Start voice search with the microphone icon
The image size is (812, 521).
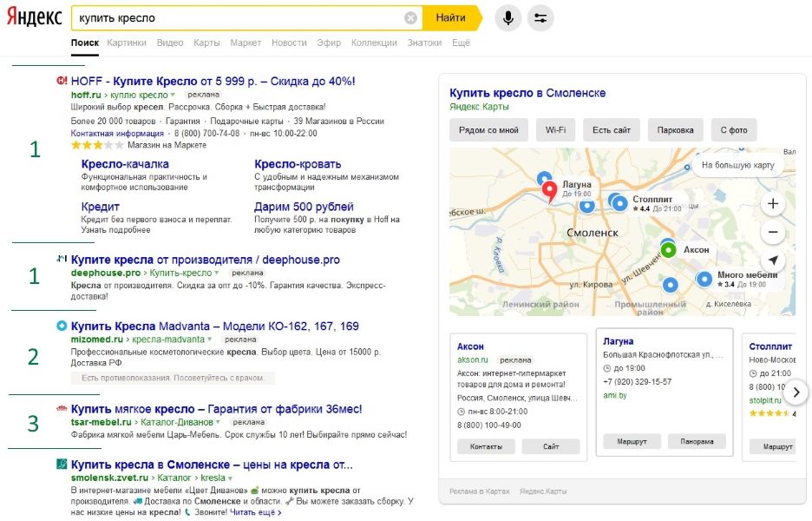pyautogui.click(x=508, y=18)
